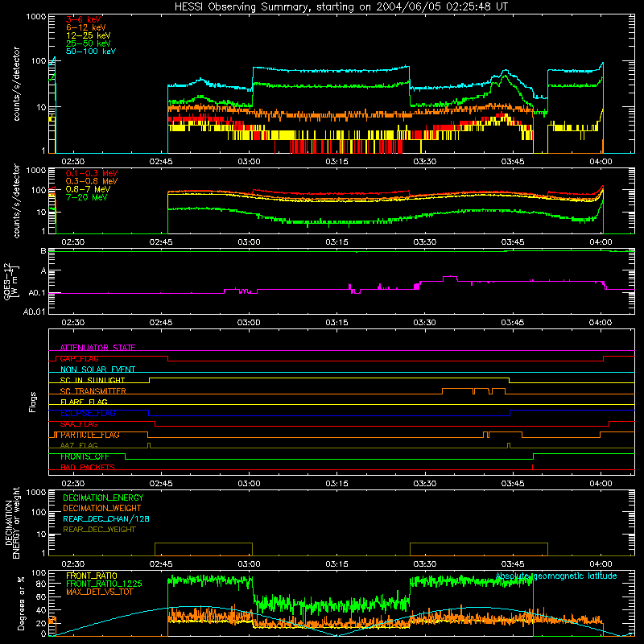The width and height of the screenshot is (644, 644).
Task: Select the BAD_PACKETS flag label
Action: pyautogui.click(x=88, y=468)
